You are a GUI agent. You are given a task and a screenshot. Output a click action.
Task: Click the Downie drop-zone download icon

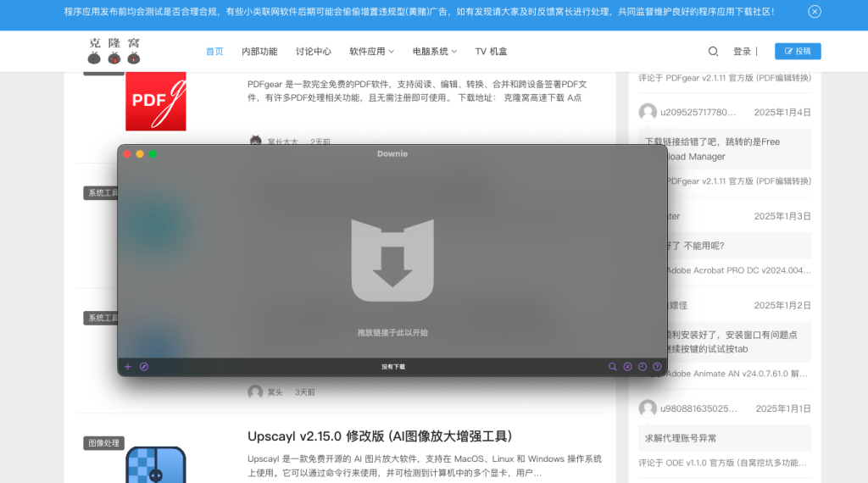(x=392, y=260)
